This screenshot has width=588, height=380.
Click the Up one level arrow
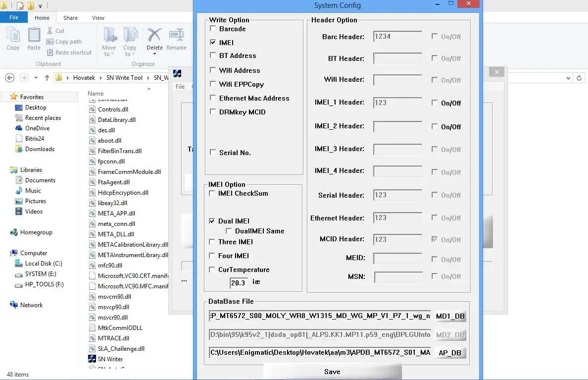[x=47, y=78]
